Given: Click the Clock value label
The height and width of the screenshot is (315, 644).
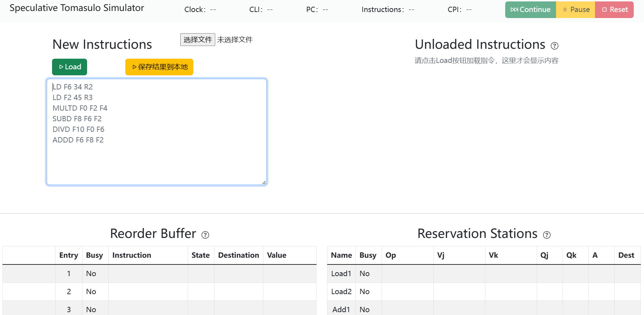Looking at the screenshot, I should click(200, 10).
